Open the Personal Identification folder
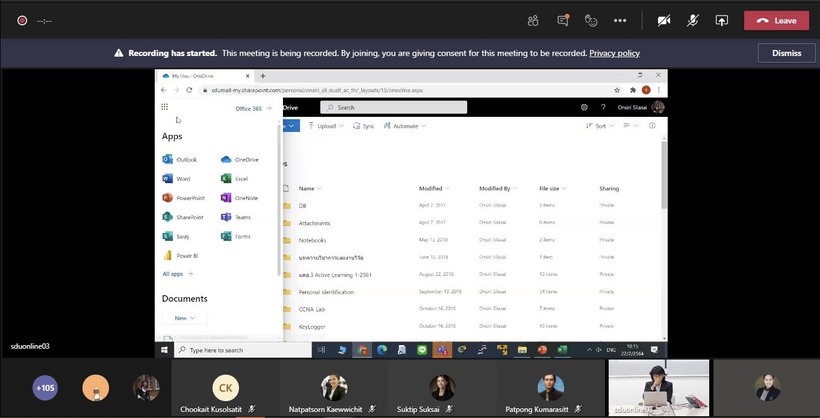The height and width of the screenshot is (418, 820). coord(326,292)
